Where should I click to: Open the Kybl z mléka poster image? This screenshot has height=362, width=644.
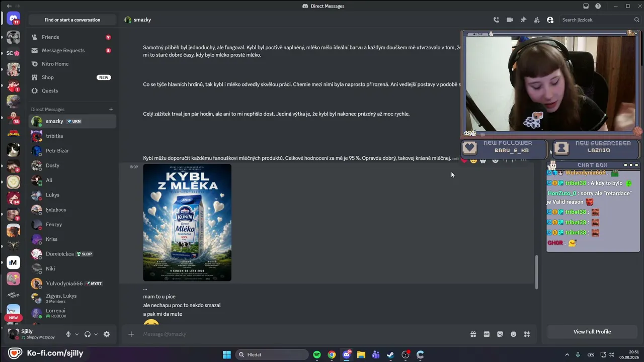187,222
